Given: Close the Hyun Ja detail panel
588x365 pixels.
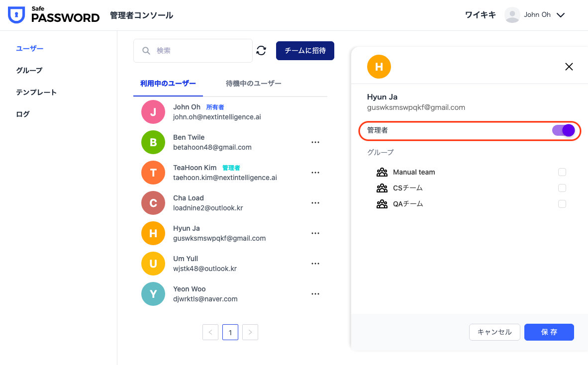Looking at the screenshot, I should point(569,67).
